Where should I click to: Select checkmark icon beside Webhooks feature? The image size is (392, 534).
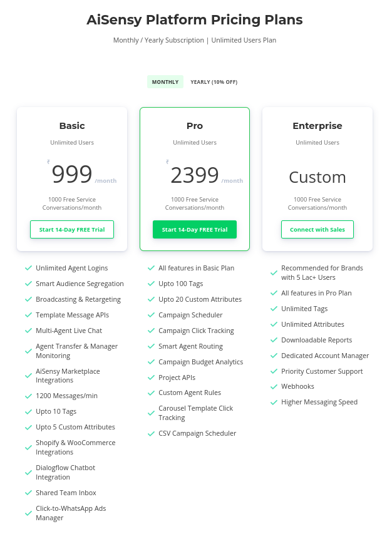coord(274,386)
